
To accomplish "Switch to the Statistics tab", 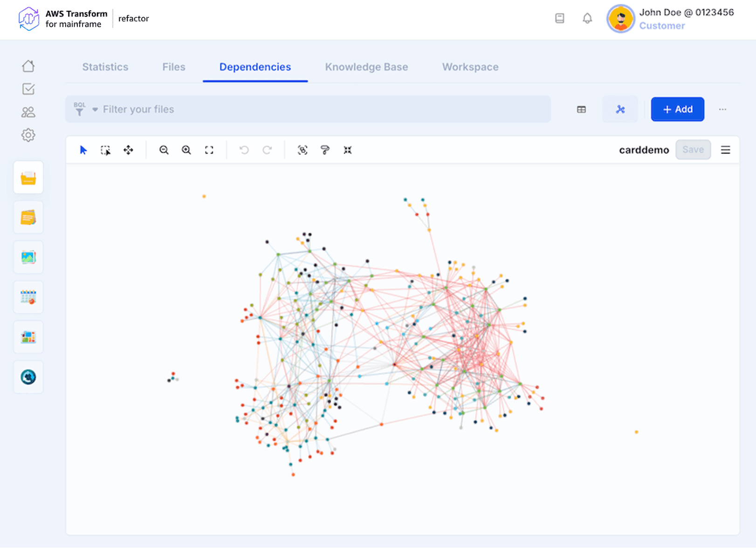I will [105, 67].
